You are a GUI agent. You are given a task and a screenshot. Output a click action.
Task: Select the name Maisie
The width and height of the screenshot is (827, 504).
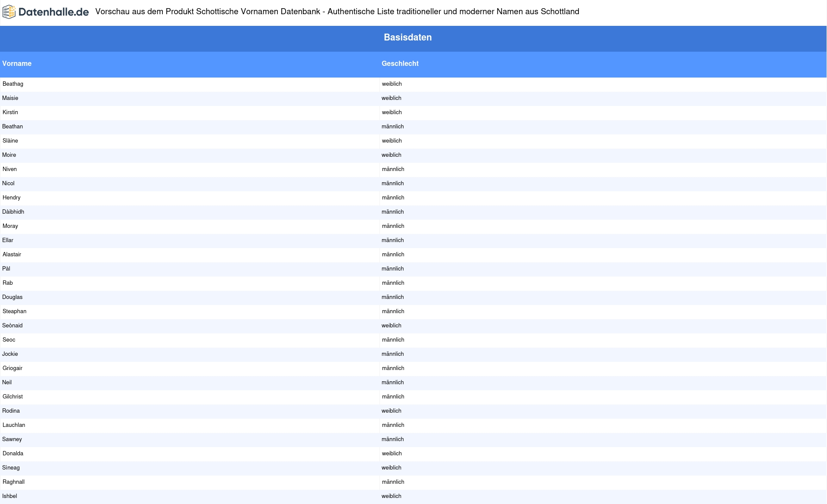pos(10,98)
